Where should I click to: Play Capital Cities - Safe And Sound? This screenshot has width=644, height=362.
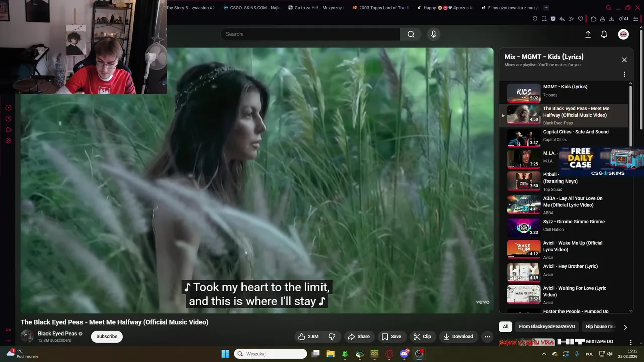(x=563, y=137)
